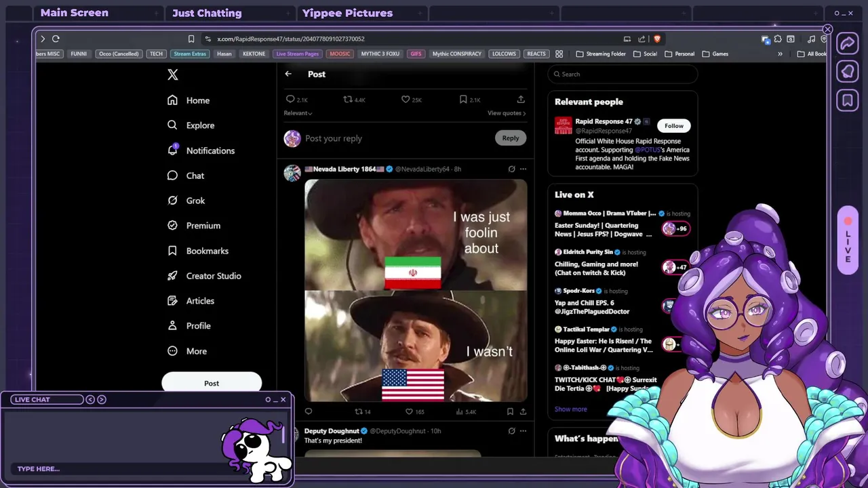Open three-dot menu on Nevada Liberty post

(x=523, y=169)
